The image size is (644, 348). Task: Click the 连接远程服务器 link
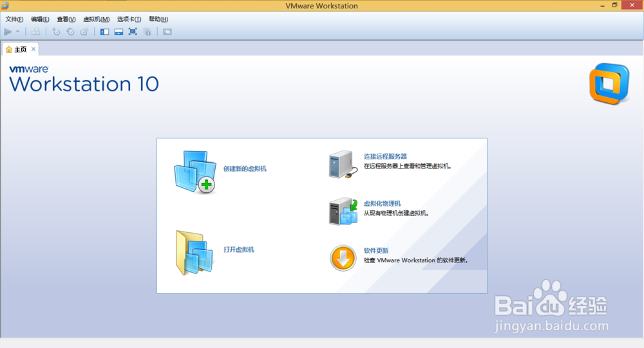point(385,156)
